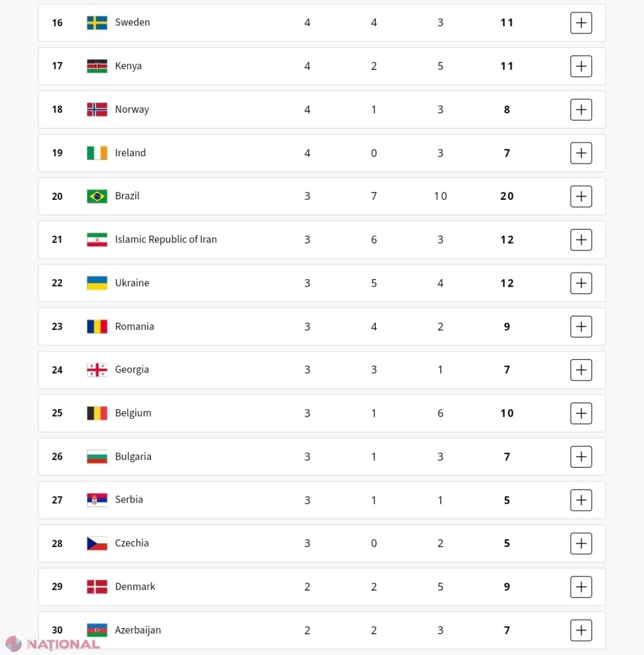This screenshot has height=655, width=644.
Task: Expand Azerbaijan row plus button
Action: pyautogui.click(x=581, y=630)
